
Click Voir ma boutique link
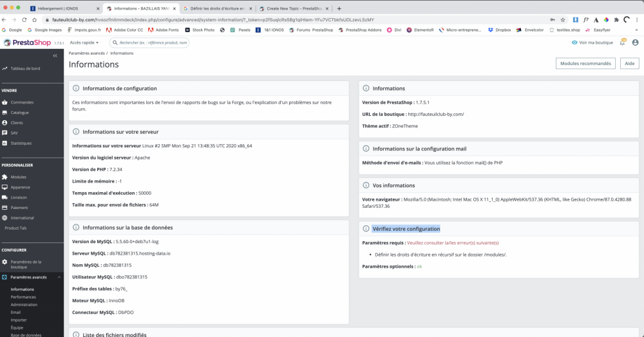point(592,42)
